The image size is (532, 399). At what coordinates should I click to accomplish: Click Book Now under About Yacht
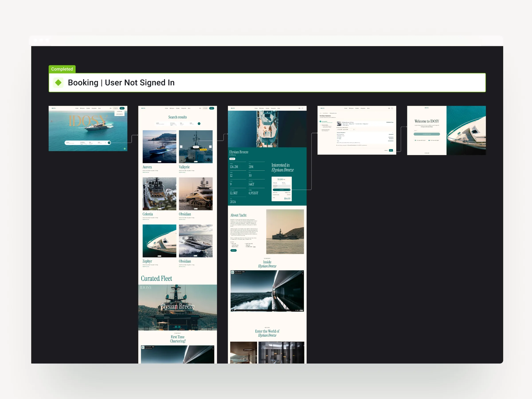[x=234, y=251]
